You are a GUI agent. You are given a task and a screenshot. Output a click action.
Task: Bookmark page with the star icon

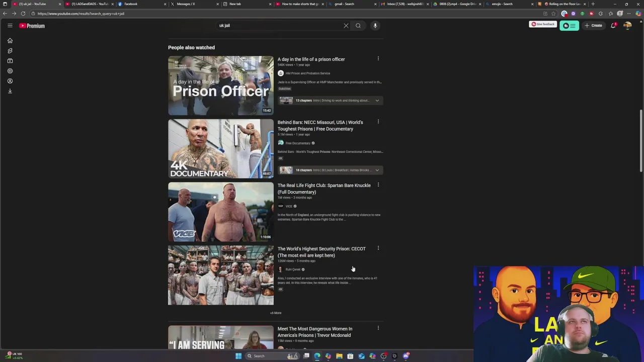click(x=553, y=14)
